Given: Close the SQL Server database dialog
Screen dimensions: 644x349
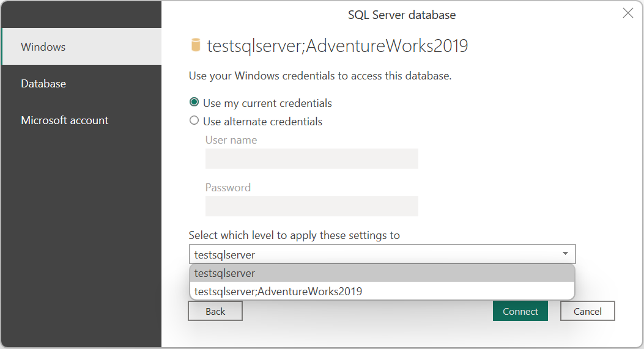Looking at the screenshot, I should 627,13.
